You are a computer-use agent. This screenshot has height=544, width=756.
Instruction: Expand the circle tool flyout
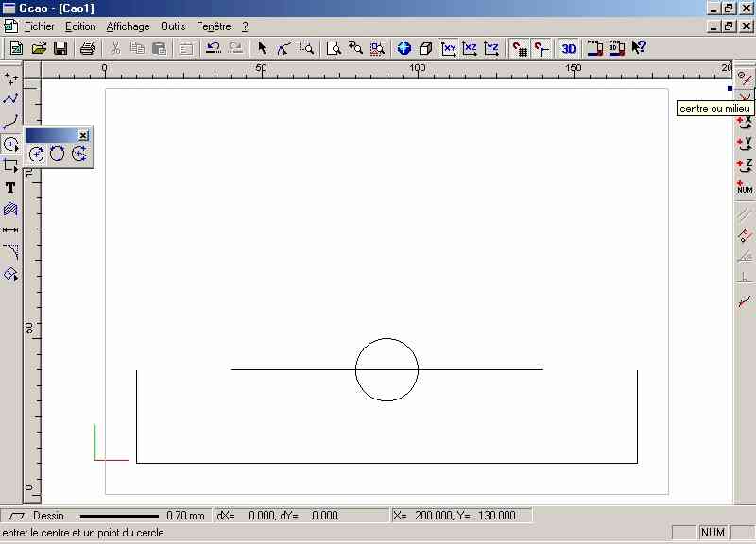coord(11,144)
